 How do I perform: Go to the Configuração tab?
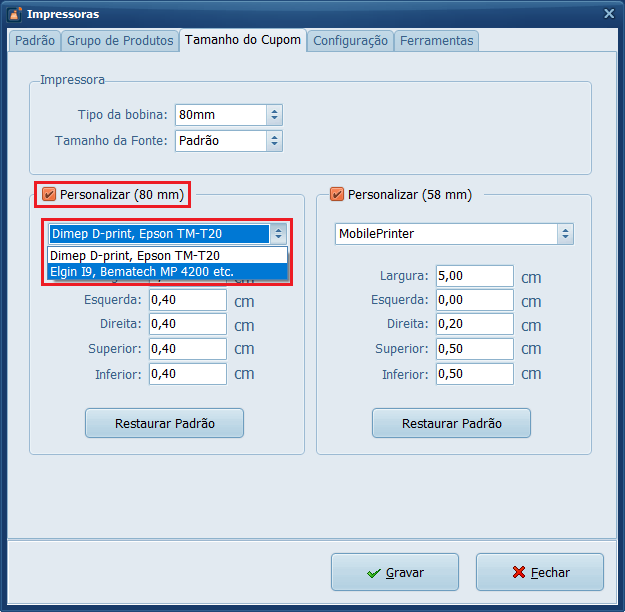point(350,41)
